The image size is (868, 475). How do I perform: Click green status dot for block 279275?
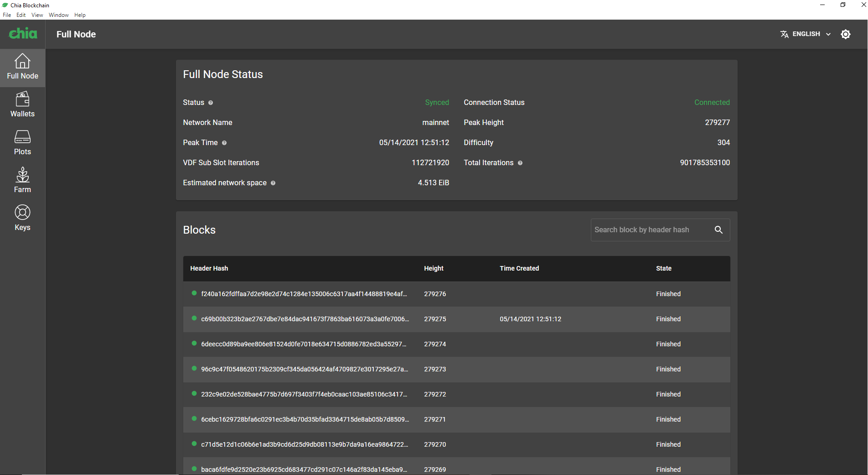[194, 318]
